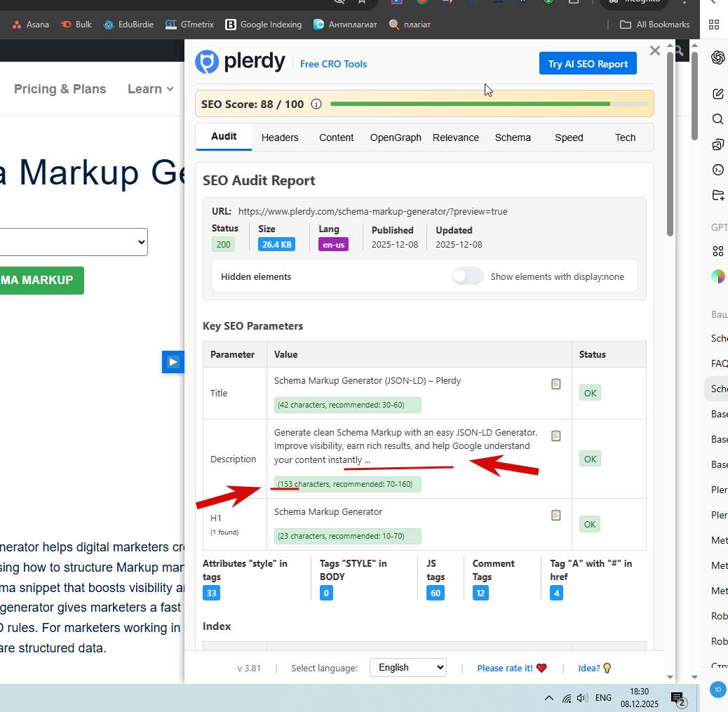The image size is (728, 712).
Task: Click the green MA MARKUP button
Action: click(x=41, y=280)
